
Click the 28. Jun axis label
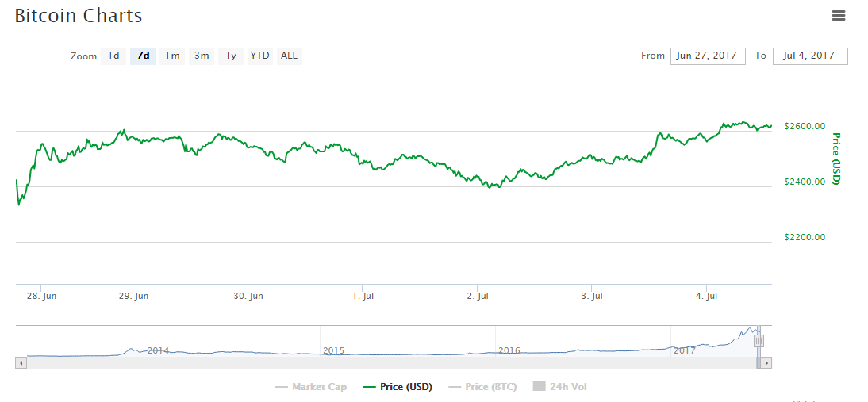[41, 297]
